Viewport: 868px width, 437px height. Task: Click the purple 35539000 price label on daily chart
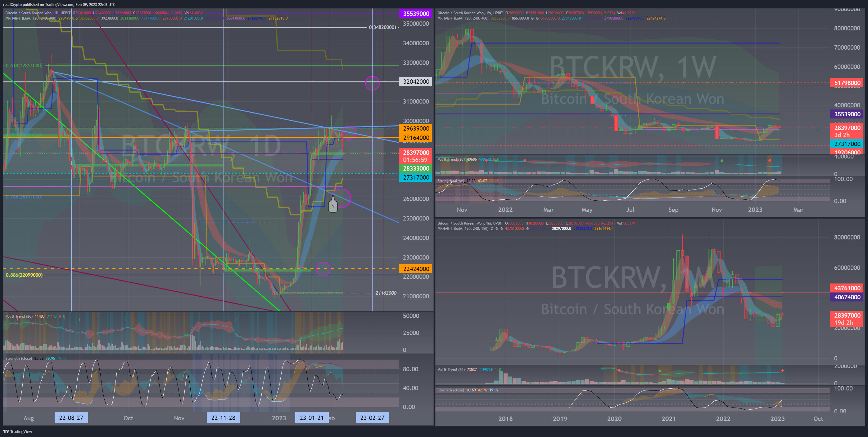click(416, 13)
